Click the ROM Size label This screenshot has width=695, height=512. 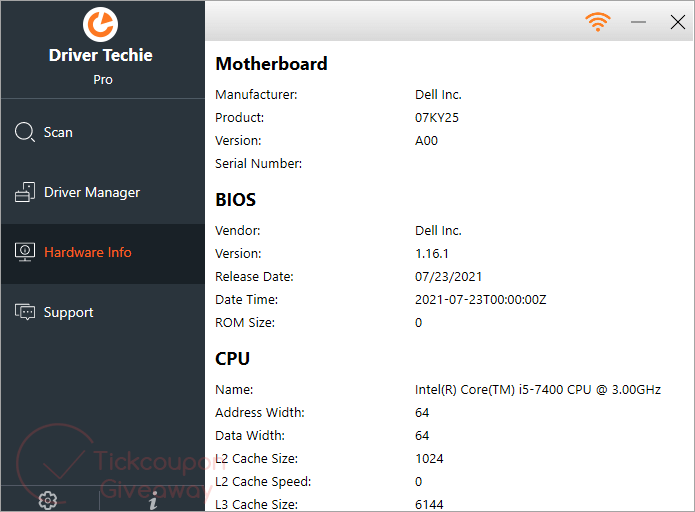[x=245, y=323]
